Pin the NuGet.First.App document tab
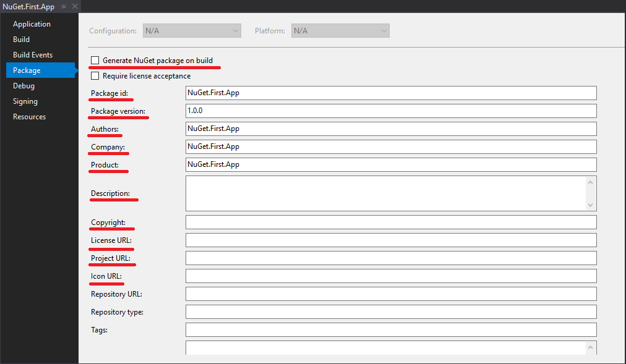 click(64, 6)
